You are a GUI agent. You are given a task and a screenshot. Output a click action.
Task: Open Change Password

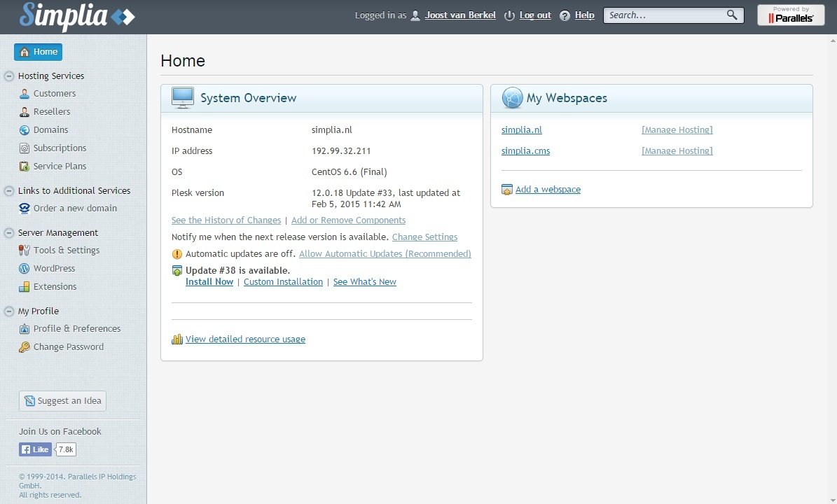(x=69, y=346)
